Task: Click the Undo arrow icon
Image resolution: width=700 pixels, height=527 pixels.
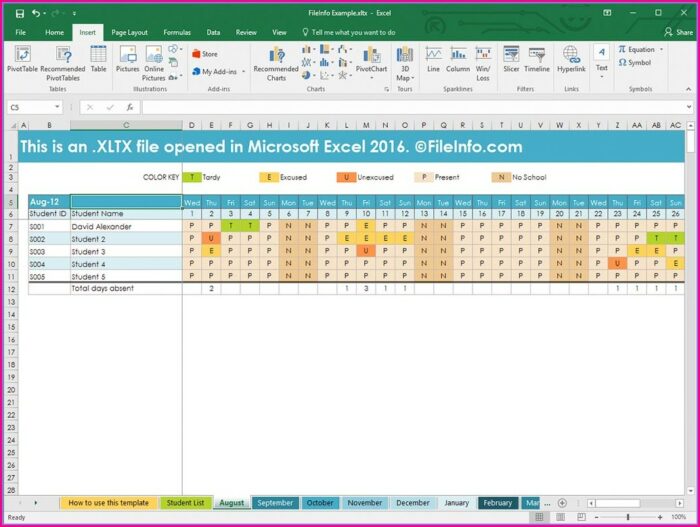Action: pos(36,13)
